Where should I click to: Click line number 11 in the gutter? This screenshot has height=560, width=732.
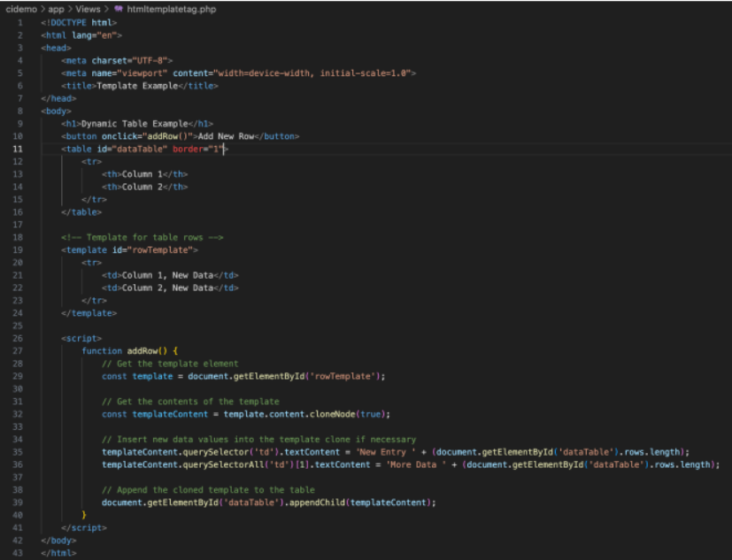(x=19, y=150)
